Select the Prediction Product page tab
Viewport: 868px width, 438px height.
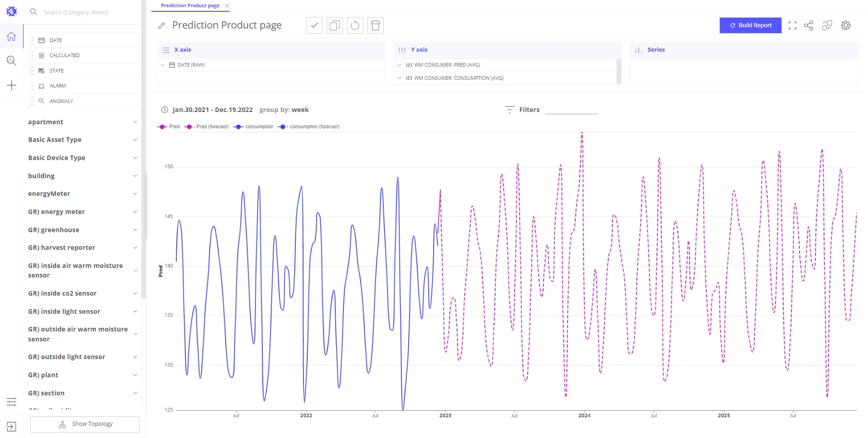pyautogui.click(x=190, y=5)
